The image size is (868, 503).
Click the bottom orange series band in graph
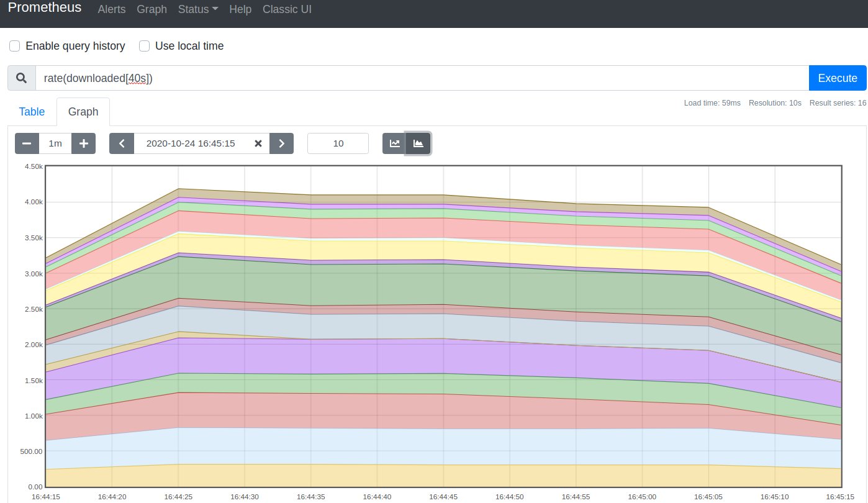point(443,476)
